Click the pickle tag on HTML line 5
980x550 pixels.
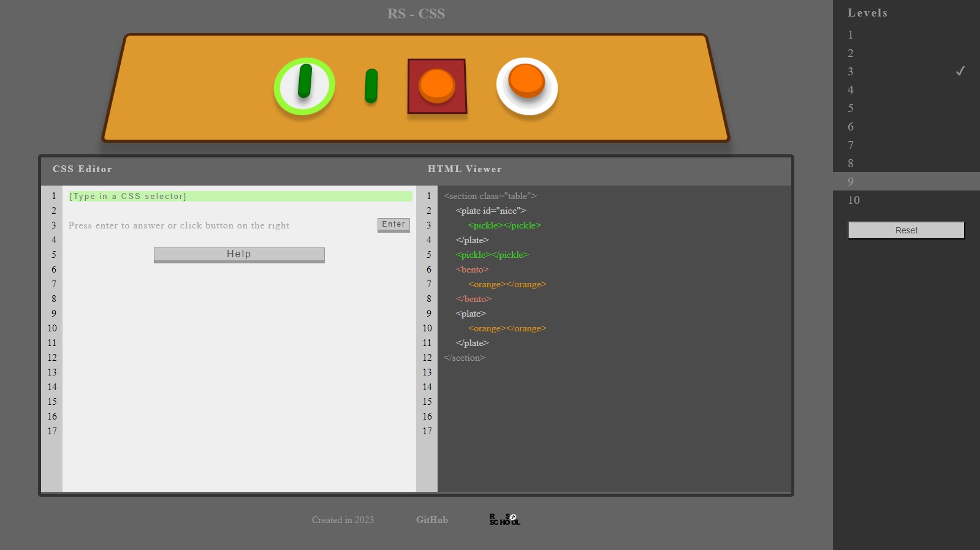[x=492, y=255]
